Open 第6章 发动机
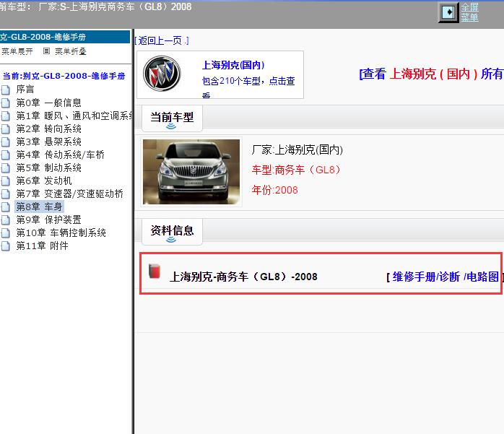The height and width of the screenshot is (434, 504). [x=44, y=181]
